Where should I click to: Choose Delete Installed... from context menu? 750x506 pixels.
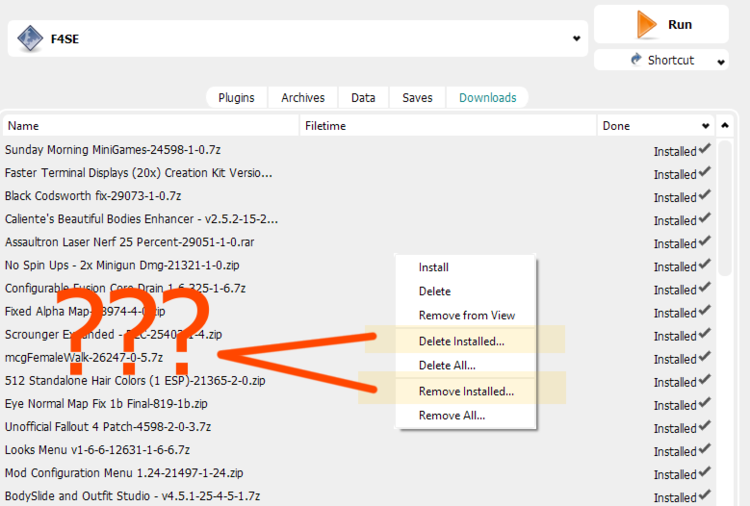pos(461,341)
